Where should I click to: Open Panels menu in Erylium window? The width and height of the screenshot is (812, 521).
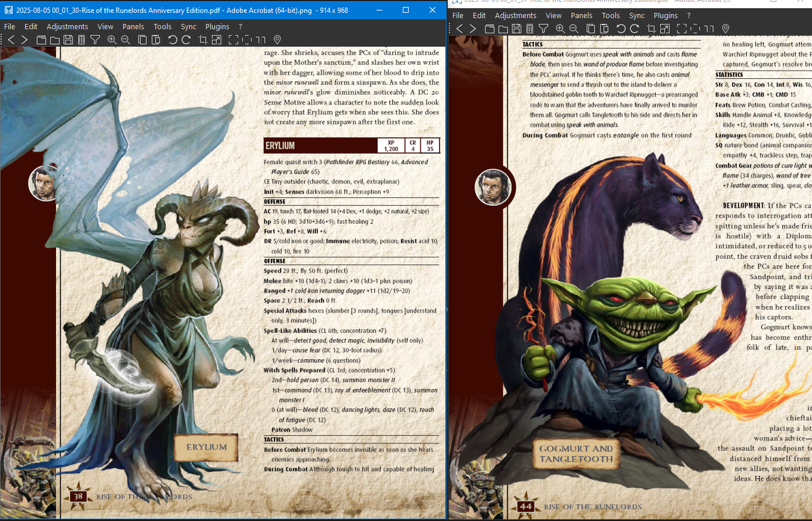(133, 26)
